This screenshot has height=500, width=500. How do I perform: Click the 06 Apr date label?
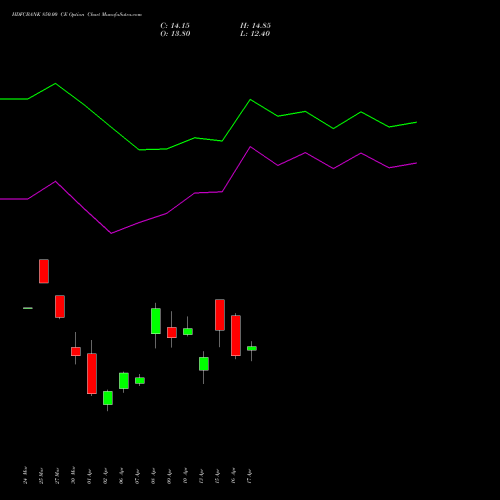[x=122, y=476]
